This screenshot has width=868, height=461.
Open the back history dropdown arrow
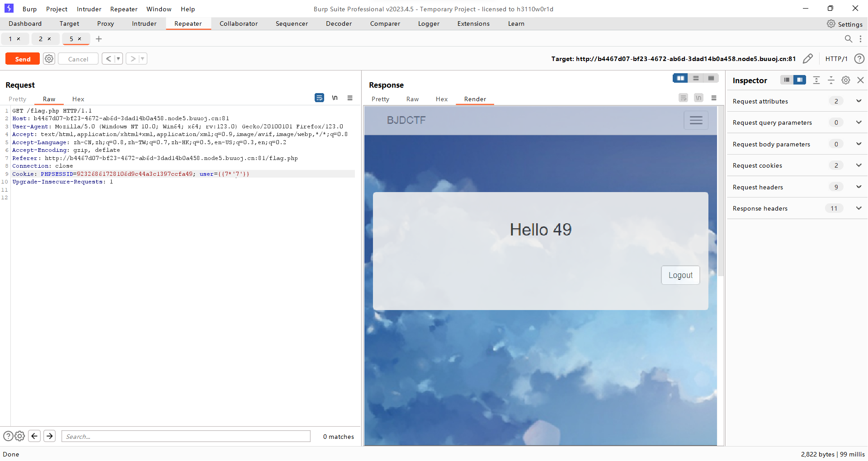tap(118, 59)
